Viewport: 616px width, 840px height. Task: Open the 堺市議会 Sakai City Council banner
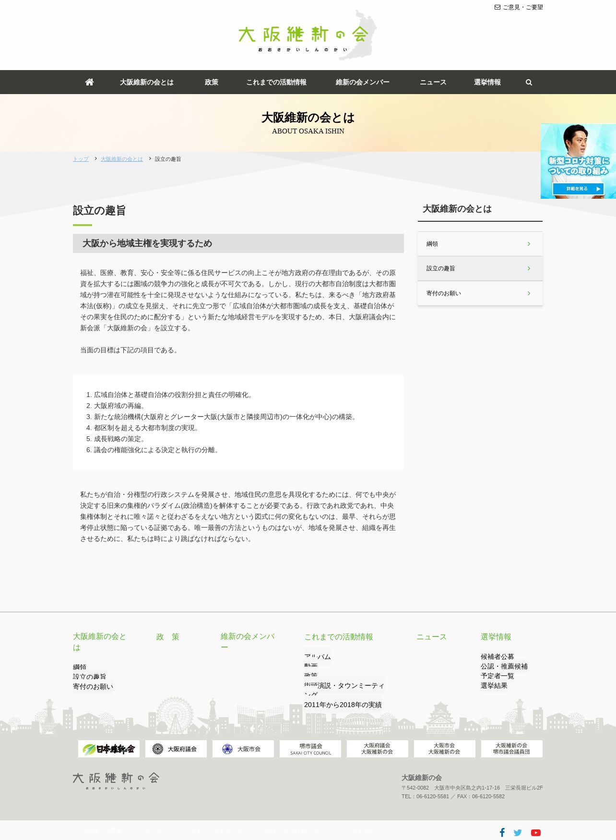point(310,749)
